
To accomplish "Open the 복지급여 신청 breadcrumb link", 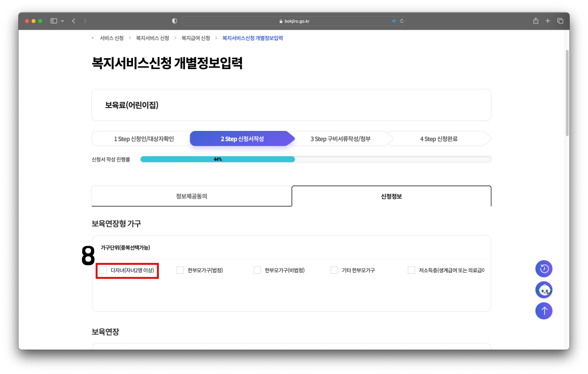I will (x=196, y=37).
